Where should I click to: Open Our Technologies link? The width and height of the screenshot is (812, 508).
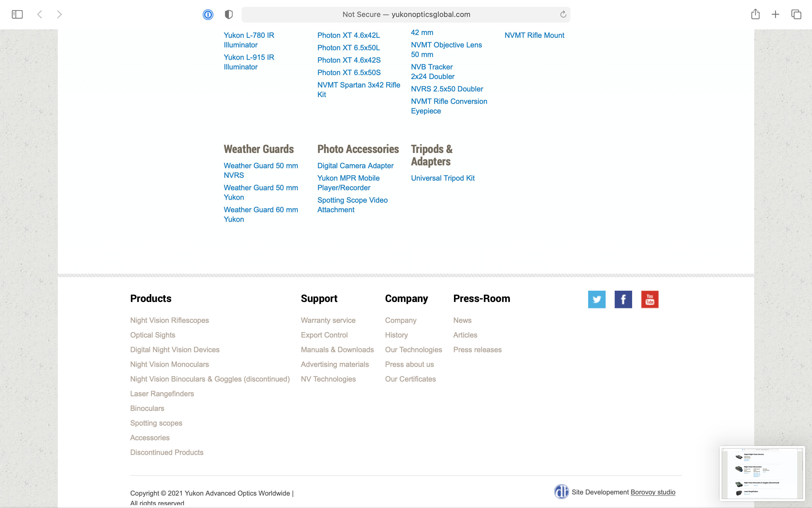[x=413, y=350]
